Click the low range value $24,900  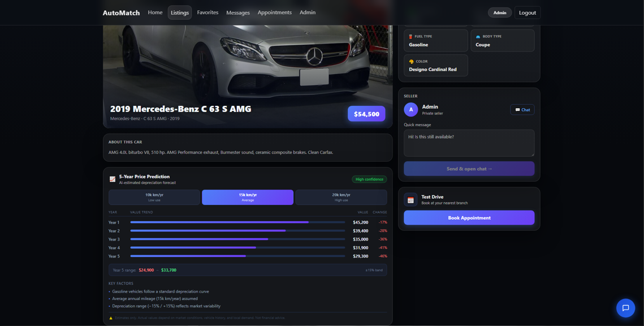146,270
